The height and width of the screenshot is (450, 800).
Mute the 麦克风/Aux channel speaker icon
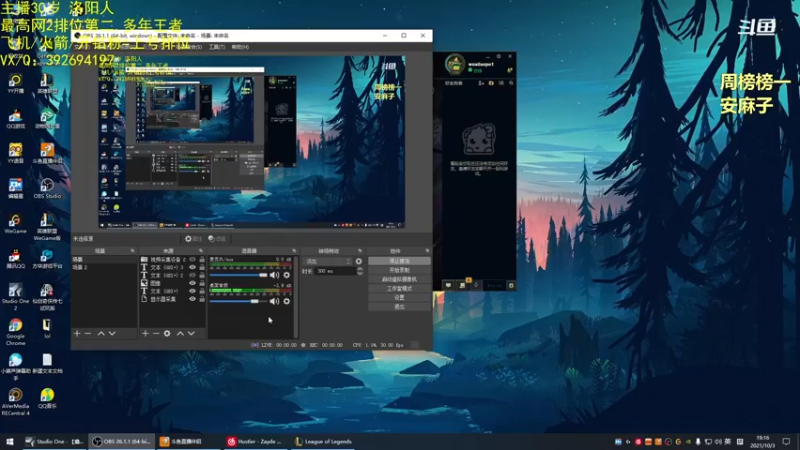(274, 275)
